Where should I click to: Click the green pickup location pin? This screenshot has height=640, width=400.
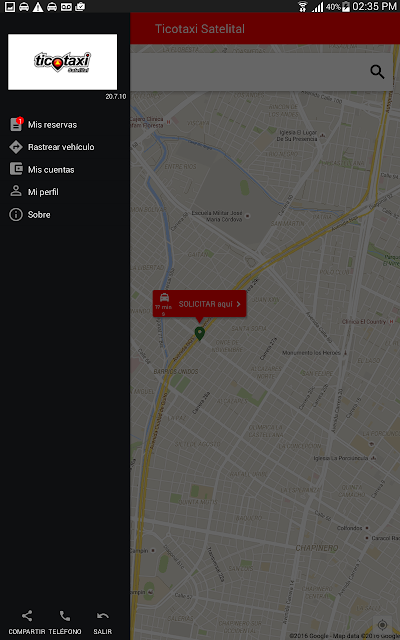pos(199,333)
